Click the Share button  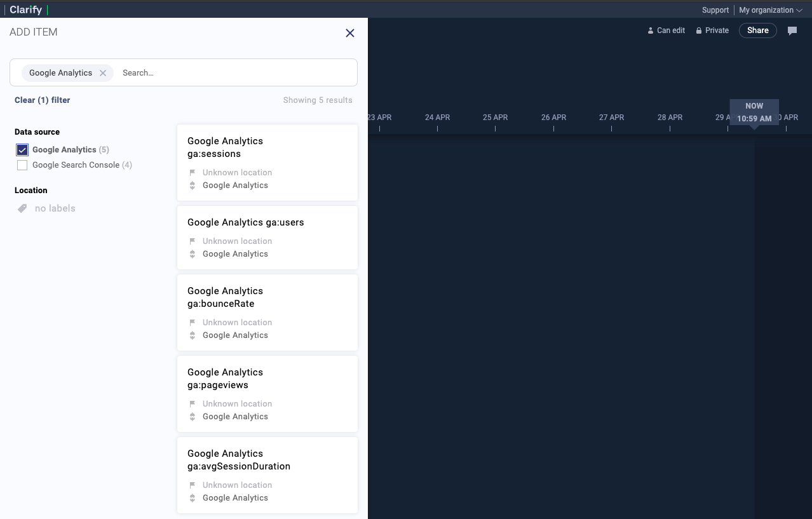click(x=757, y=30)
